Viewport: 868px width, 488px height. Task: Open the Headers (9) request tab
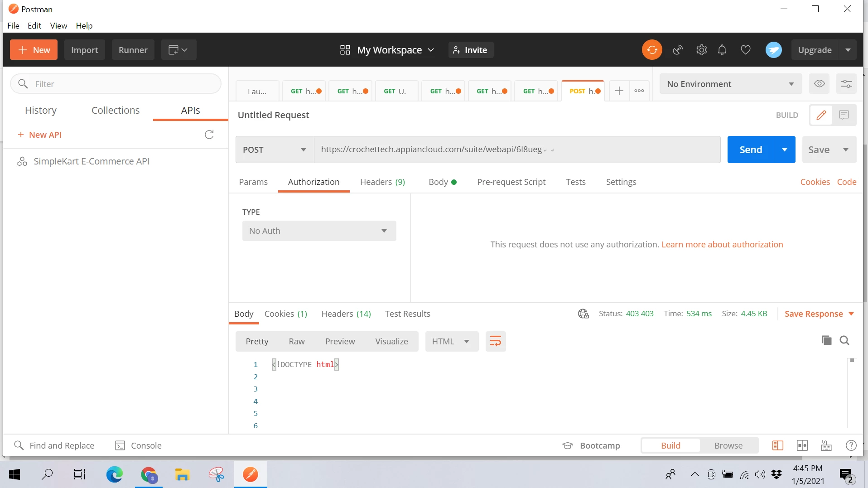coord(382,182)
